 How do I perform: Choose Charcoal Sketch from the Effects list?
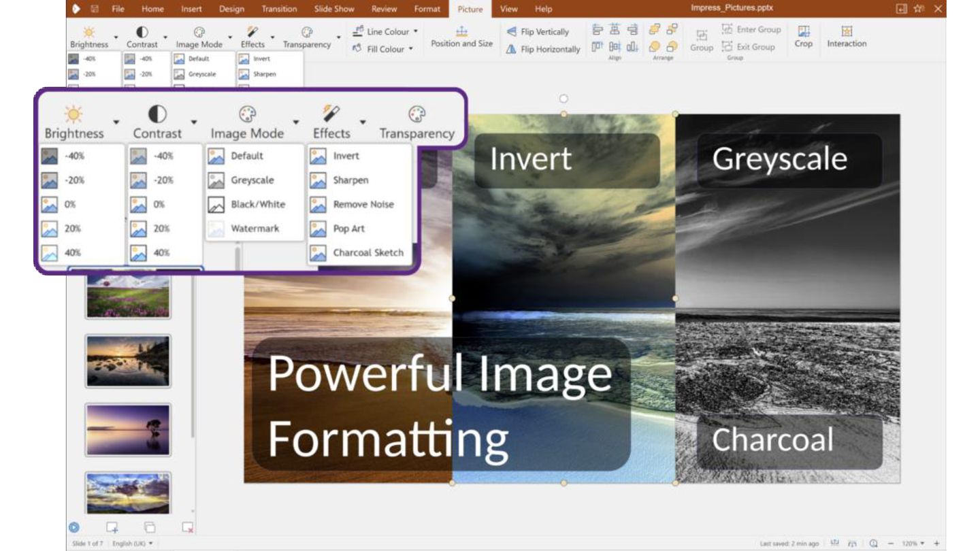(x=367, y=253)
